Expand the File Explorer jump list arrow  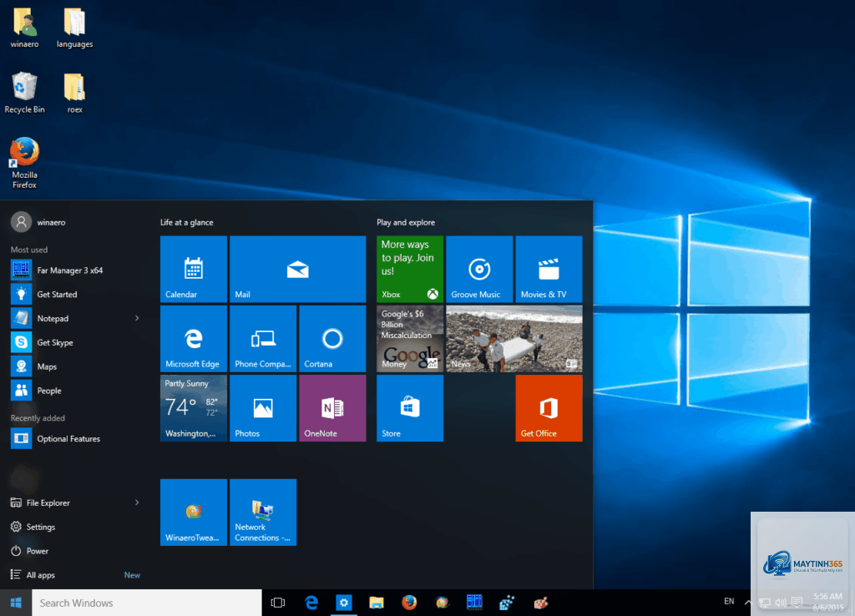tap(137, 502)
